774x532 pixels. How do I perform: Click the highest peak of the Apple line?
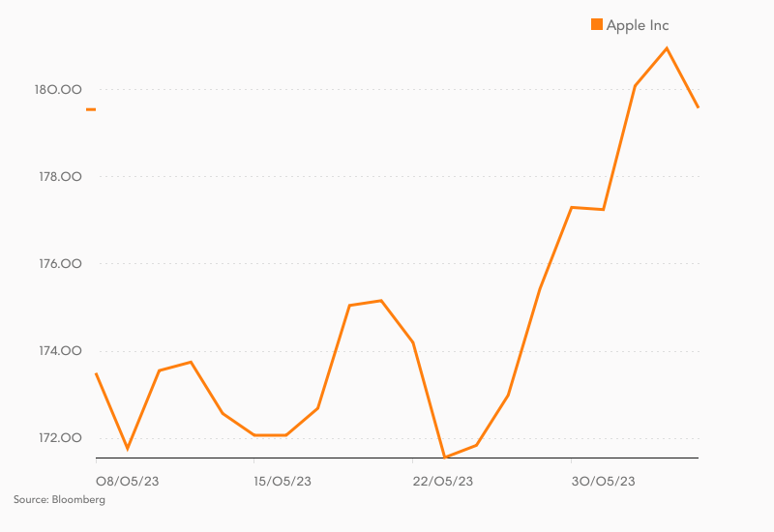pyautogui.click(x=667, y=47)
